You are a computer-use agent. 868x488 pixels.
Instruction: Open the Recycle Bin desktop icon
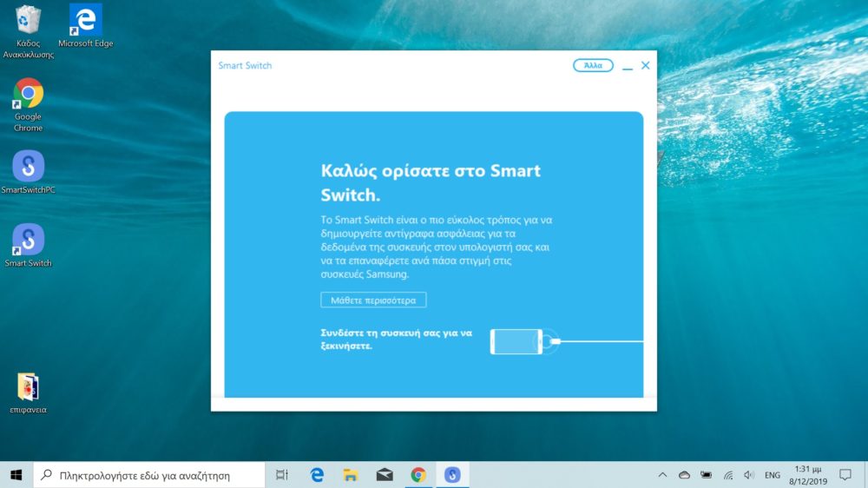[28, 21]
